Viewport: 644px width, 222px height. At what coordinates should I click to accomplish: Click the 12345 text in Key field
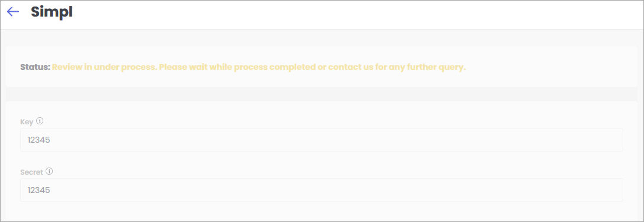click(39, 140)
